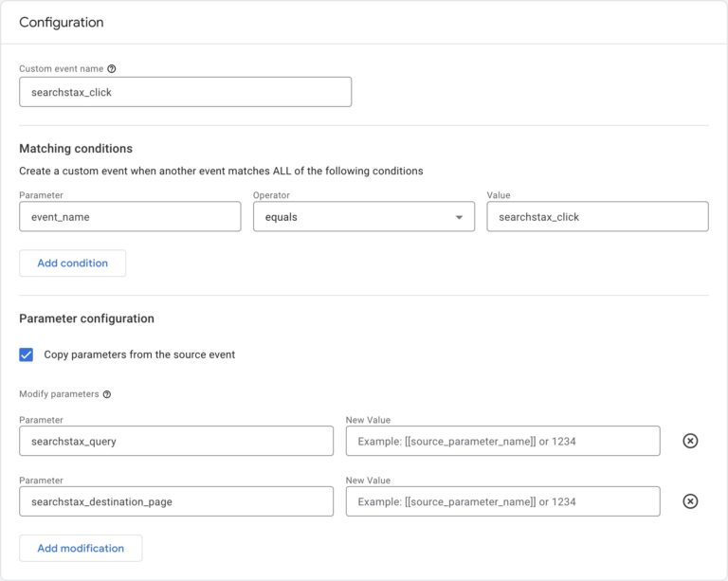Image resolution: width=728 pixels, height=581 pixels.
Task: Select the event_name Parameter field
Action: 130,216
